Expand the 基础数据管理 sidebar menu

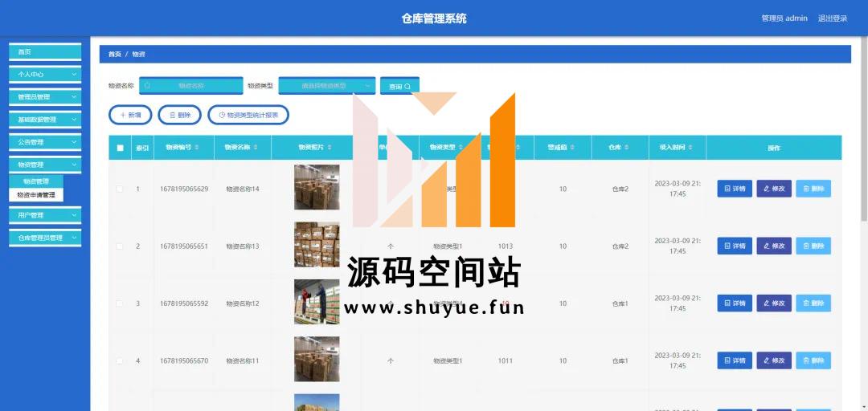(45, 120)
